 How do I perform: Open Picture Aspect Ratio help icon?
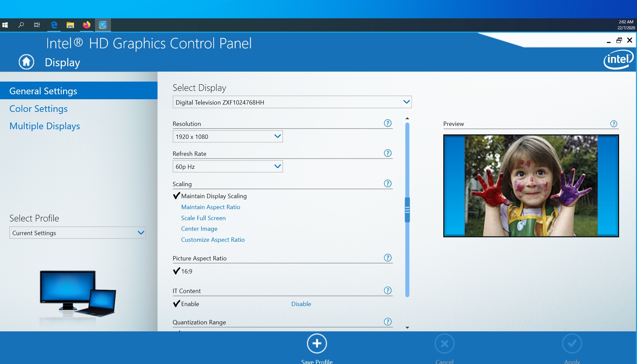pyautogui.click(x=388, y=258)
